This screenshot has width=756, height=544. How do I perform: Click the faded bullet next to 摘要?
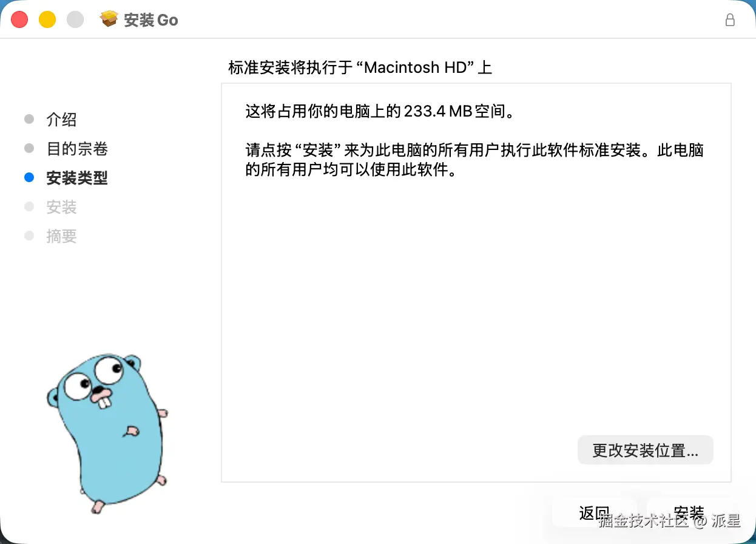(x=29, y=236)
